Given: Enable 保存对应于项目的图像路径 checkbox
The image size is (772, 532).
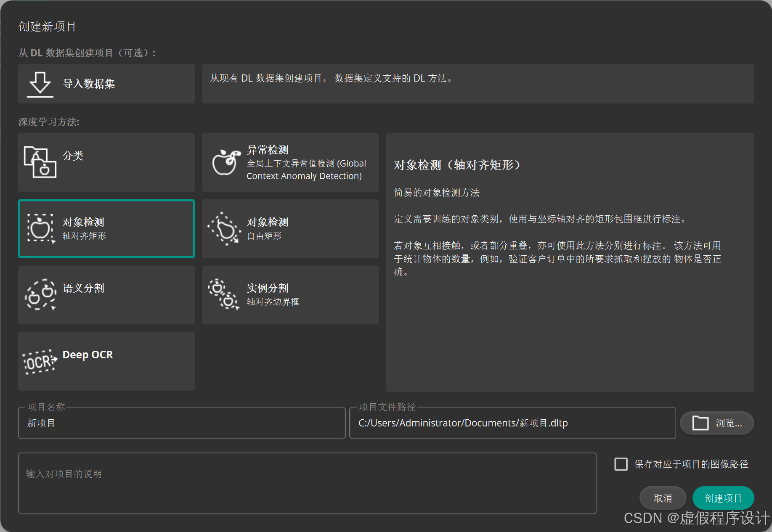Looking at the screenshot, I should coord(621,464).
